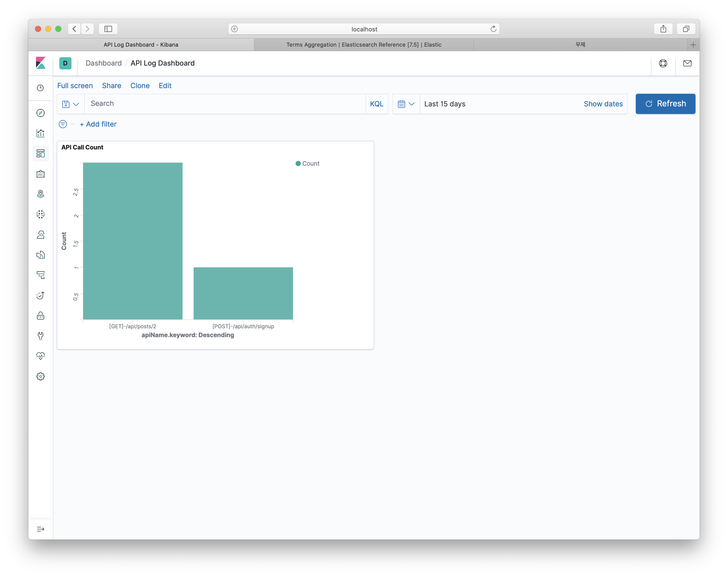Go forward in Safari history
Screen dimensions: 728x577
pyautogui.click(x=87, y=29)
